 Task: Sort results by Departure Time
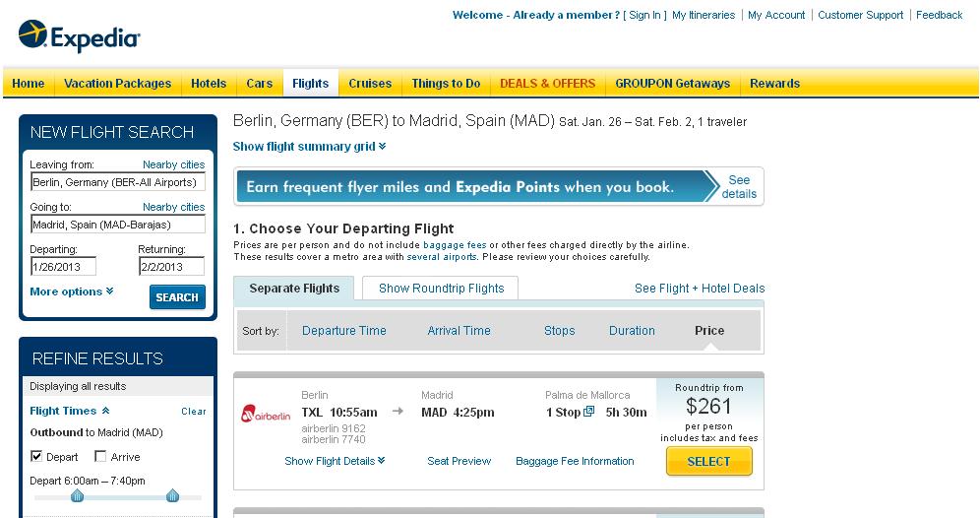[x=343, y=331]
